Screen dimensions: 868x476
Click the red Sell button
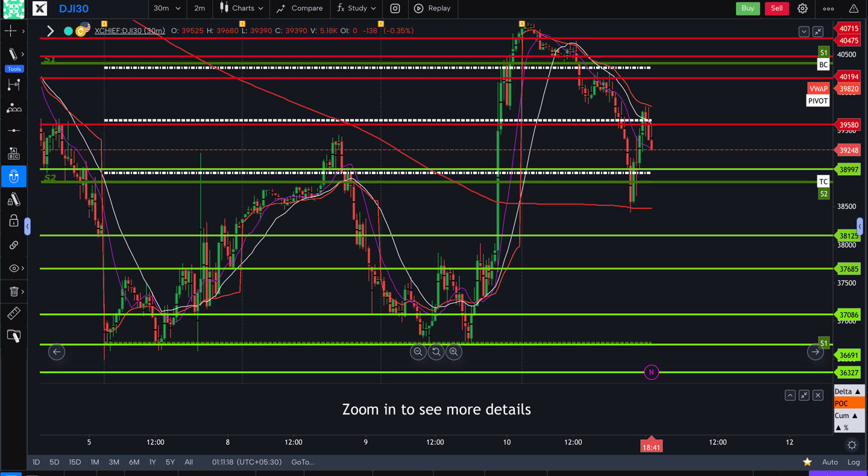pos(777,8)
